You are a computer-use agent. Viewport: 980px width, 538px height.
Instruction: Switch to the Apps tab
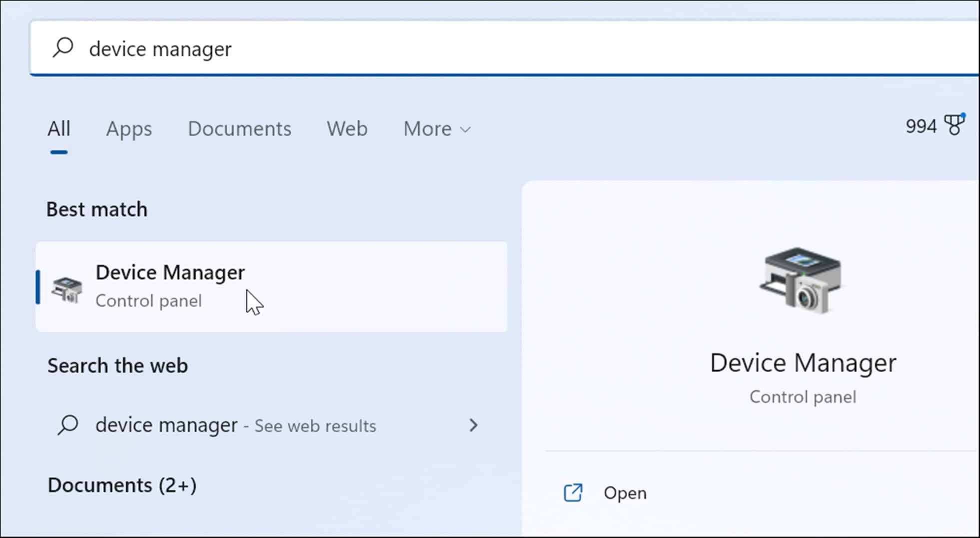click(x=129, y=129)
